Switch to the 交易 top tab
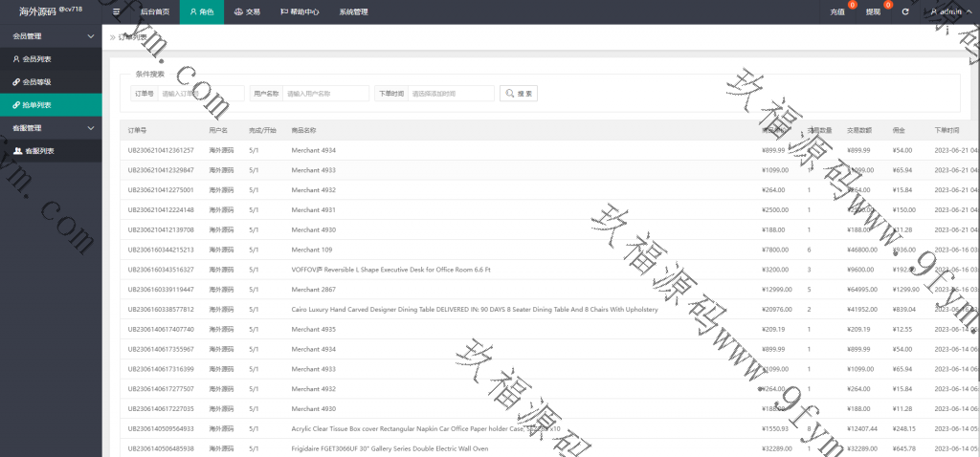 pos(246,11)
